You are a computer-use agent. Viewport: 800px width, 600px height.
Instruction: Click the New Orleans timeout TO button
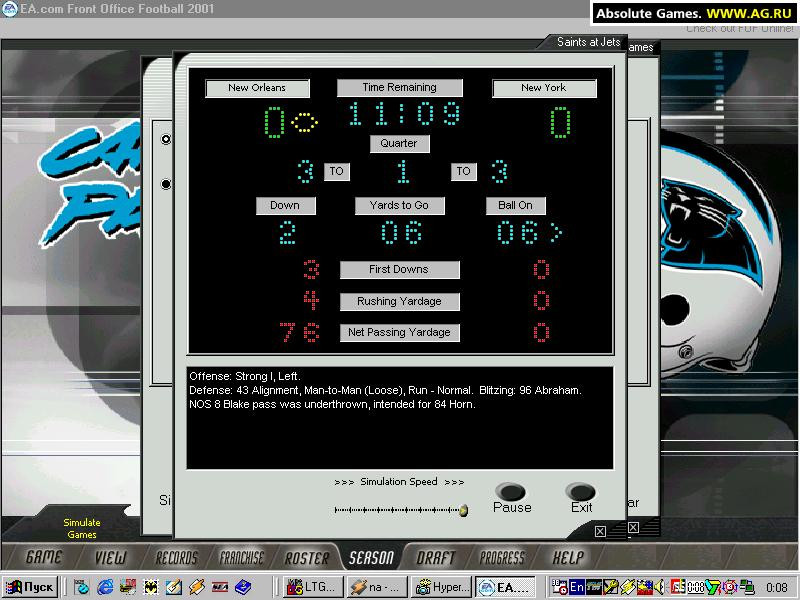[x=337, y=171]
